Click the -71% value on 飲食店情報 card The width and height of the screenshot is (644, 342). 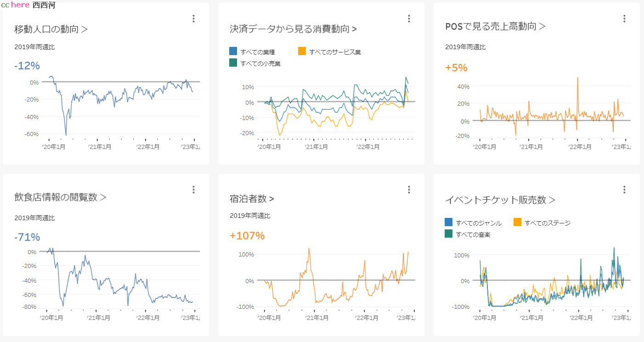27,237
